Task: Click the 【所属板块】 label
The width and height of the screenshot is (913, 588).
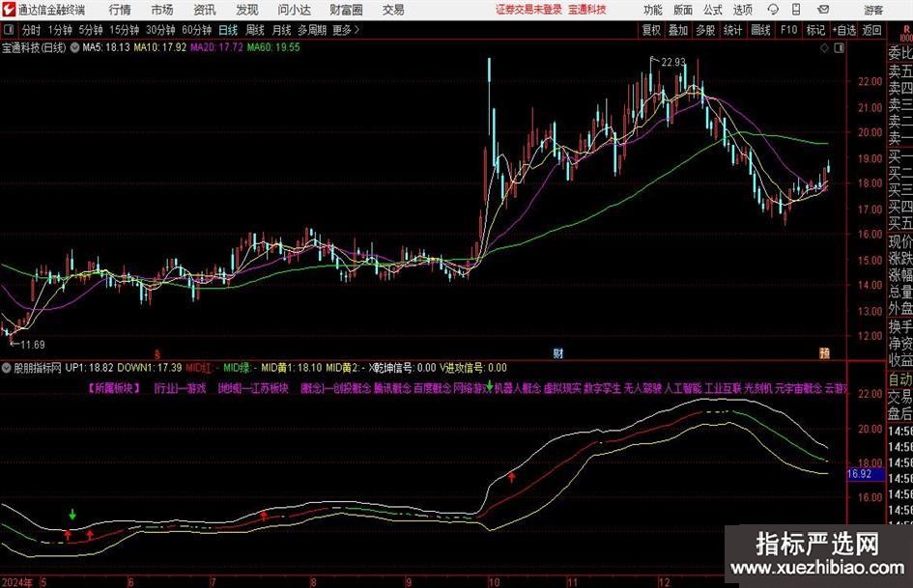Action: click(x=114, y=388)
